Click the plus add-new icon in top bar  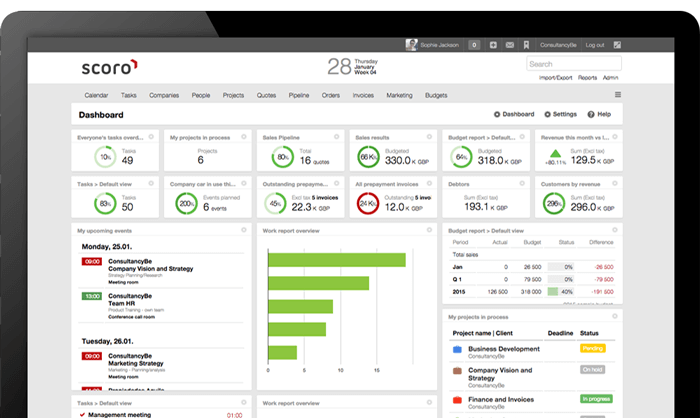(x=493, y=45)
